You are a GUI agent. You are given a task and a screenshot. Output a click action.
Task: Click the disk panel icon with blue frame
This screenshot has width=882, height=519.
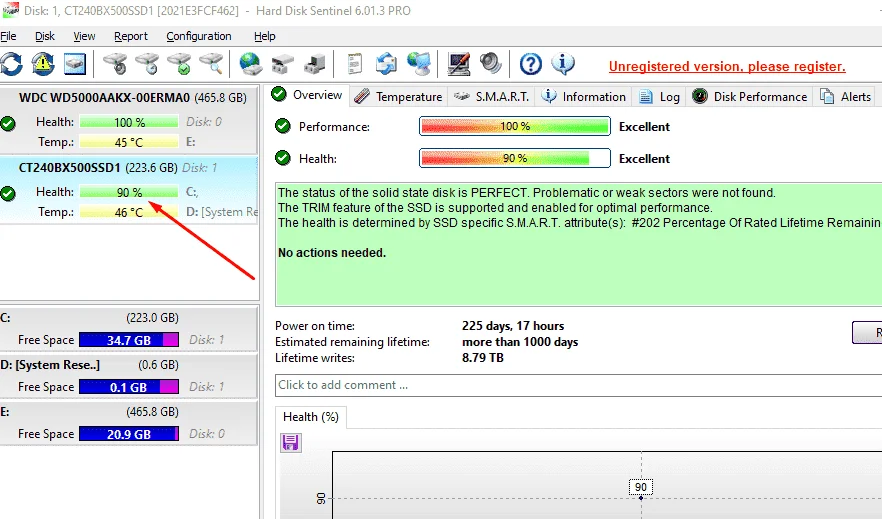(75, 64)
